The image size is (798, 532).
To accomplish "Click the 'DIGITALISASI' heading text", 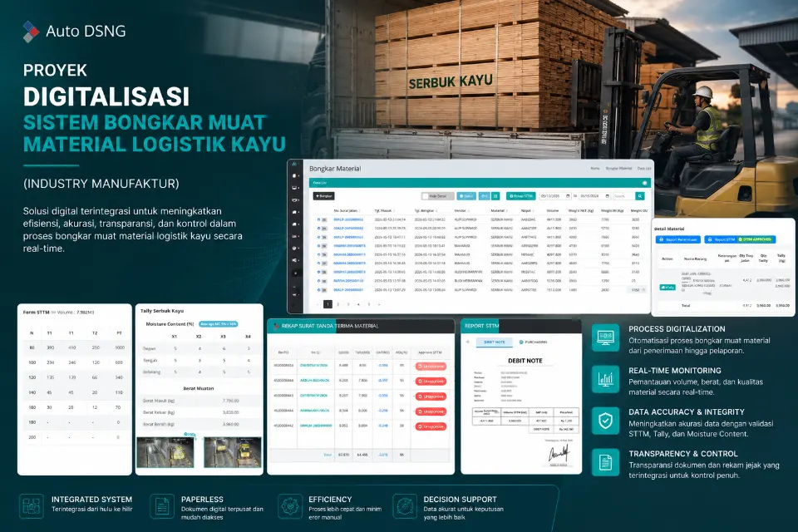I will point(106,96).
